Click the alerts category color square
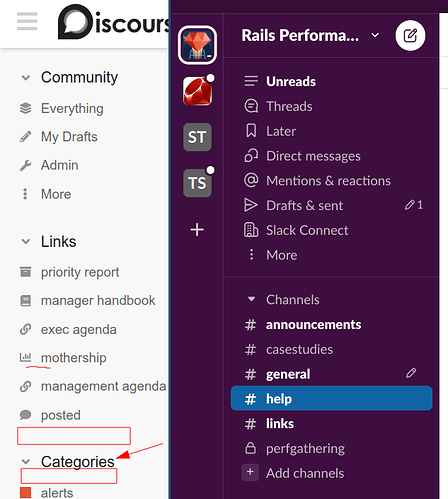 (x=26, y=493)
